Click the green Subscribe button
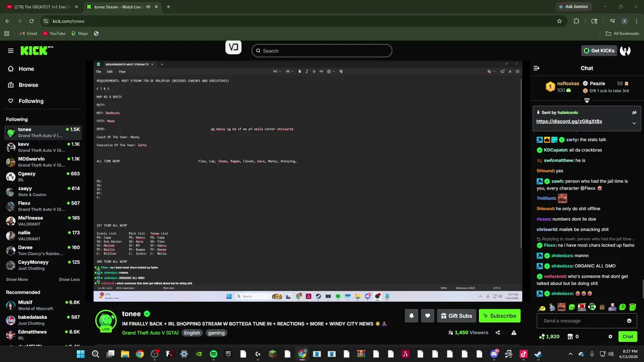The height and width of the screenshot is (362, 644). pyautogui.click(x=500, y=316)
